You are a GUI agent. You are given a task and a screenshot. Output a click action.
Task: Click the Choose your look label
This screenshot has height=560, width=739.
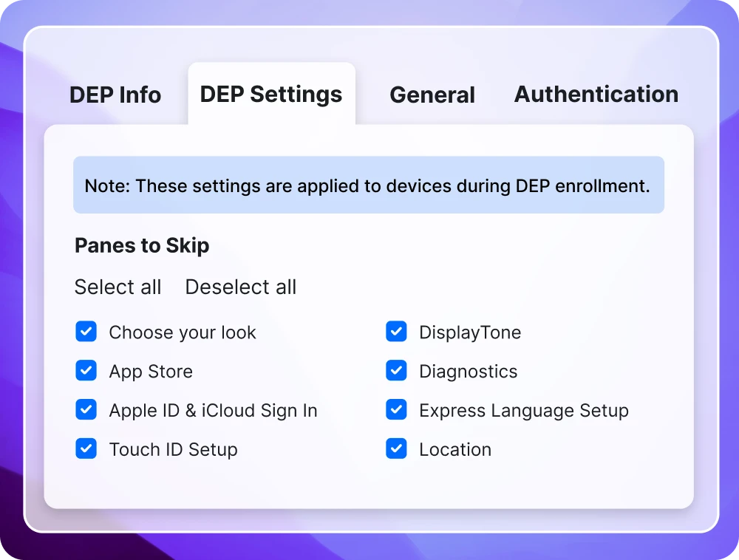[x=183, y=332]
